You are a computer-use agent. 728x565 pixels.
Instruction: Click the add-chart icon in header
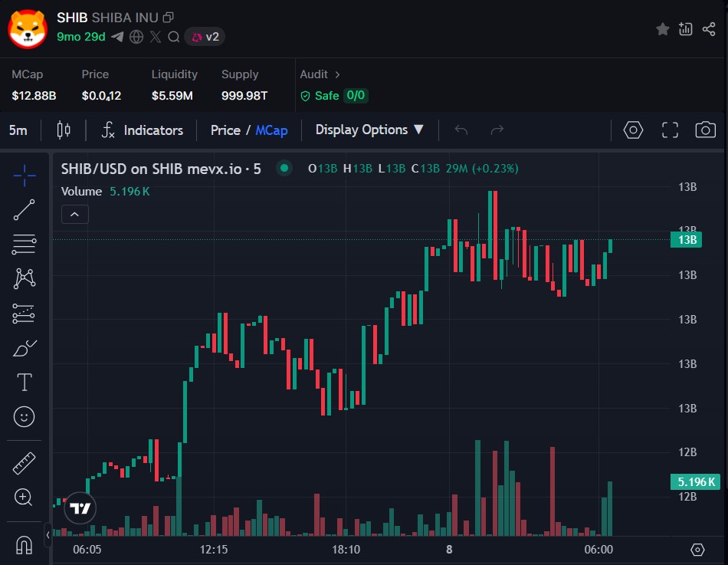click(x=685, y=29)
